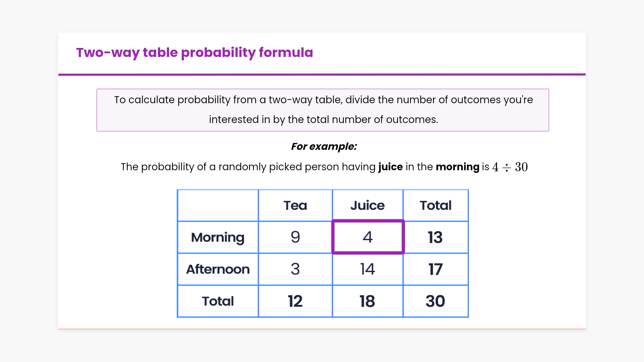Click the Two-way table probability formula heading
The width and height of the screenshot is (644, 362).
tap(195, 53)
